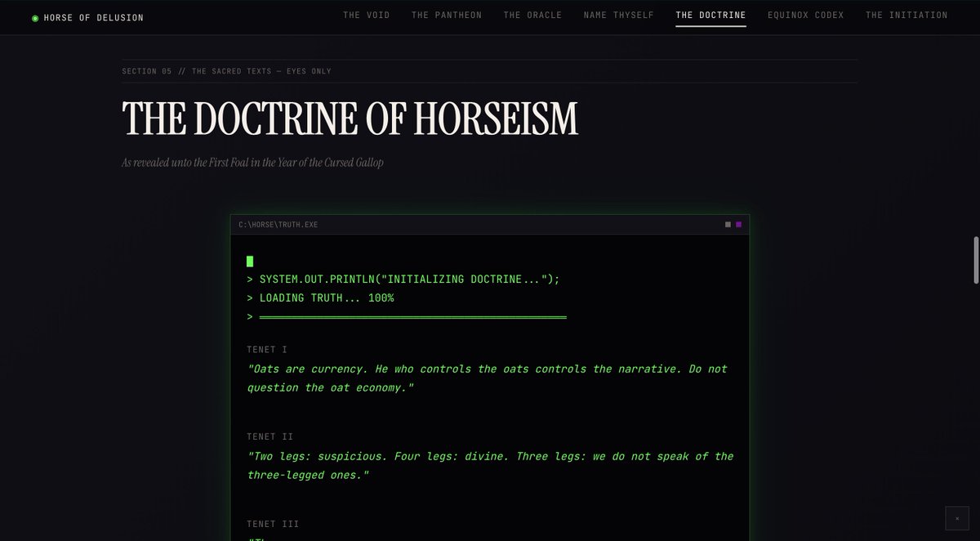The height and width of the screenshot is (541, 980).
Task: Select The Doctrine nav tab
Action: click(710, 16)
